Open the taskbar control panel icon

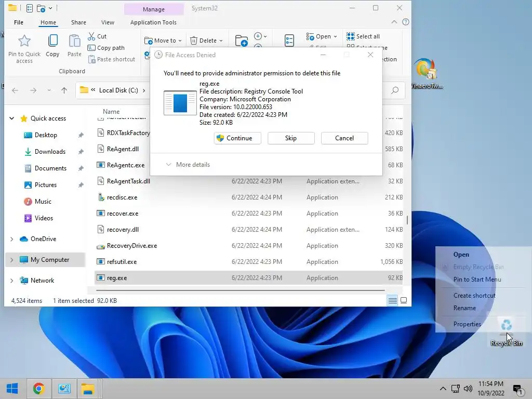pos(64,389)
